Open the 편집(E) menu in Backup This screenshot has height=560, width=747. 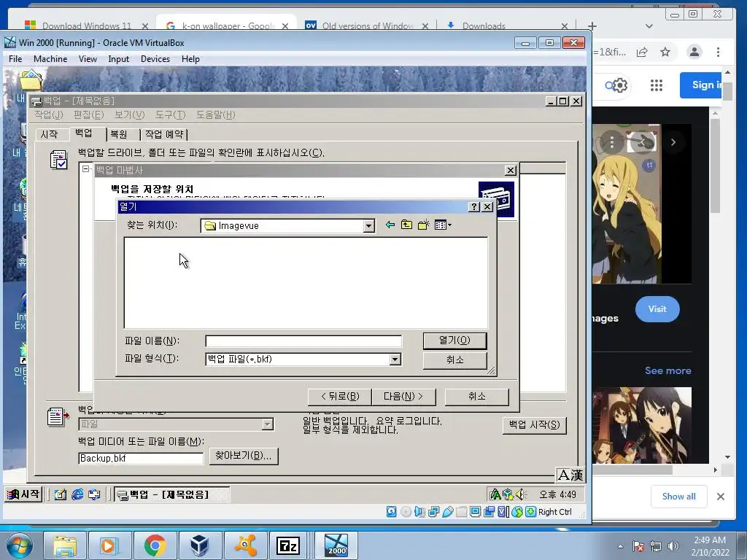pyautogui.click(x=88, y=114)
